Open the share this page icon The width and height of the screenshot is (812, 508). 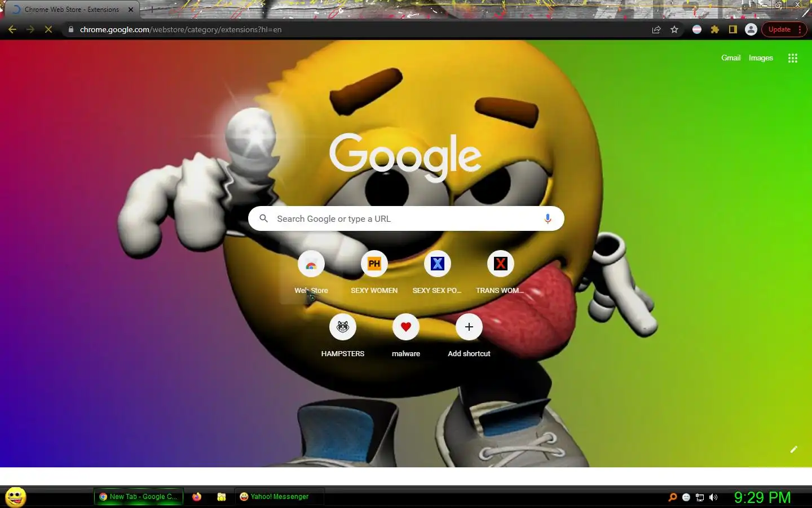coord(656,29)
